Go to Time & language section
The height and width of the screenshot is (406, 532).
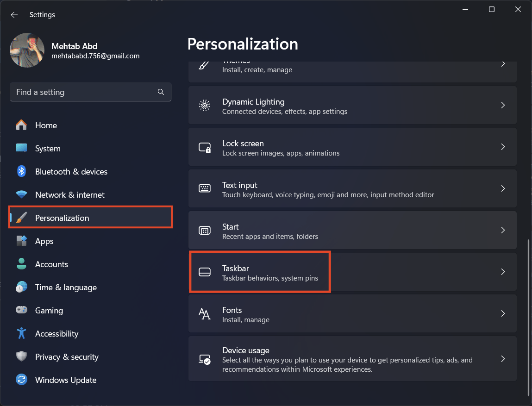[x=66, y=287]
